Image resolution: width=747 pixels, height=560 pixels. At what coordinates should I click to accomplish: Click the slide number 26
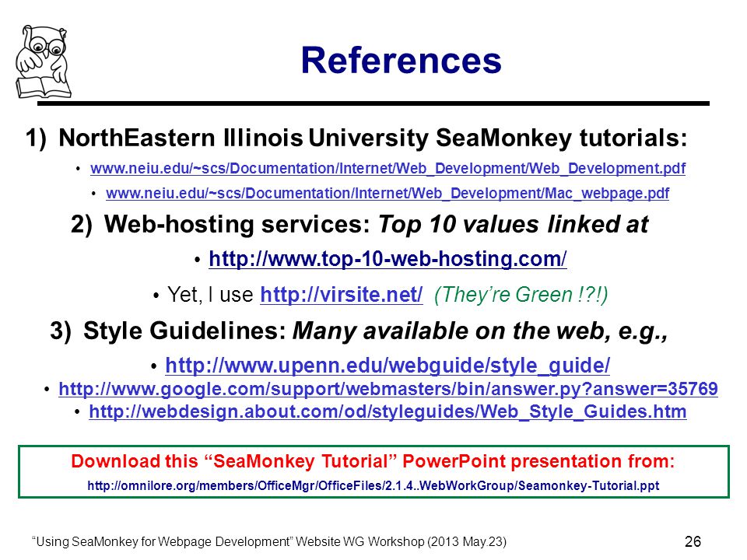[693, 541]
